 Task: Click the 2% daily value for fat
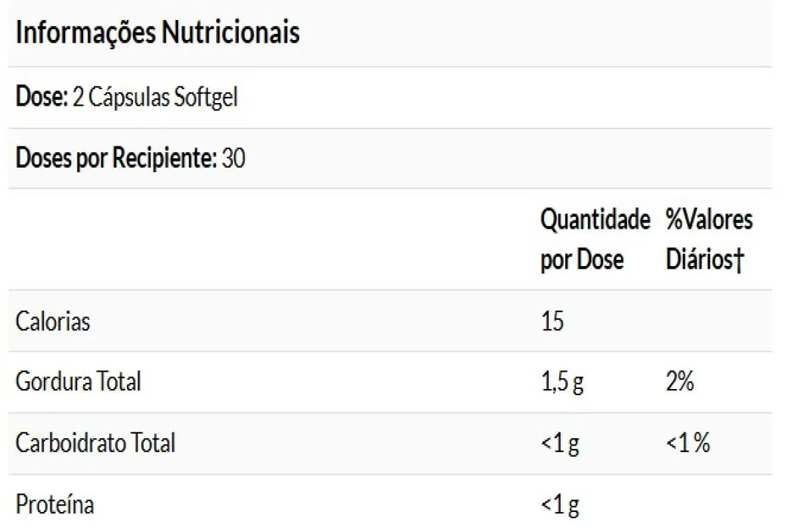(x=680, y=382)
